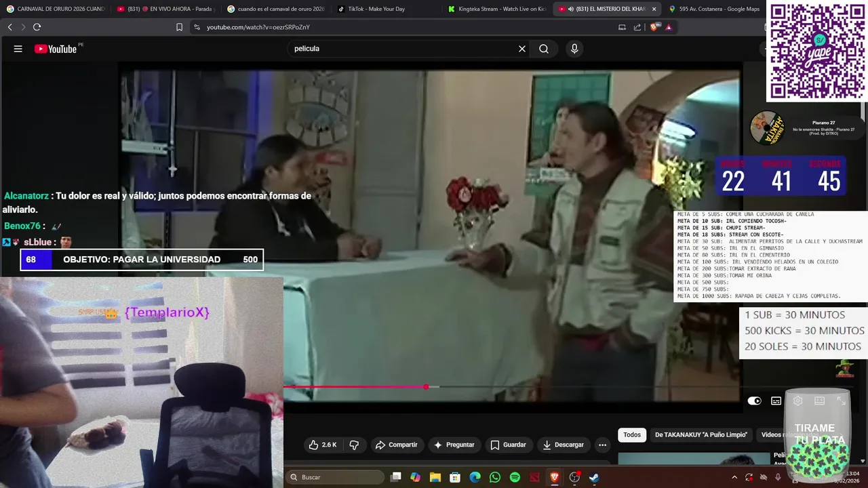Image resolution: width=868 pixels, height=488 pixels.
Task: Enter full screen video mode
Action: 841,401
